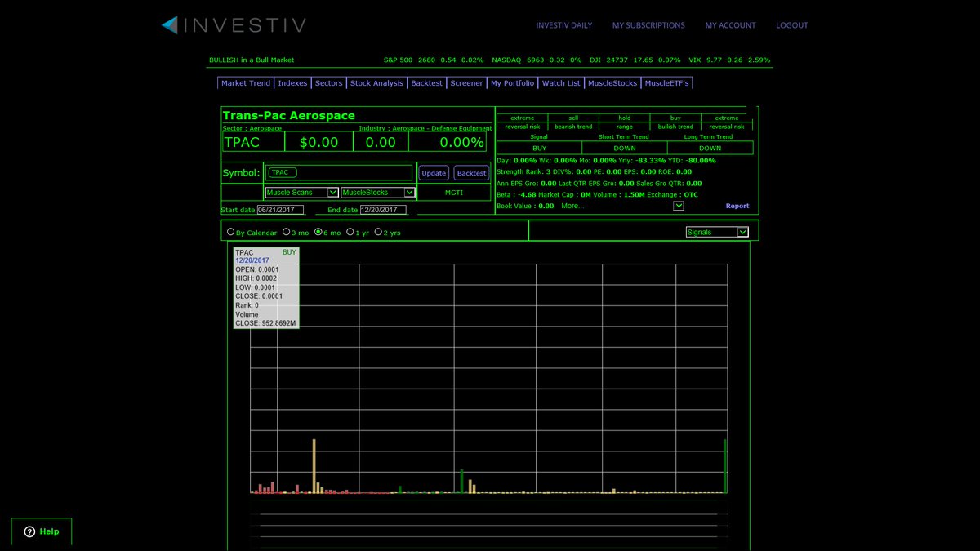Go to My Subscriptions
Screen dimensions: 980x551
pyautogui.click(x=648, y=25)
